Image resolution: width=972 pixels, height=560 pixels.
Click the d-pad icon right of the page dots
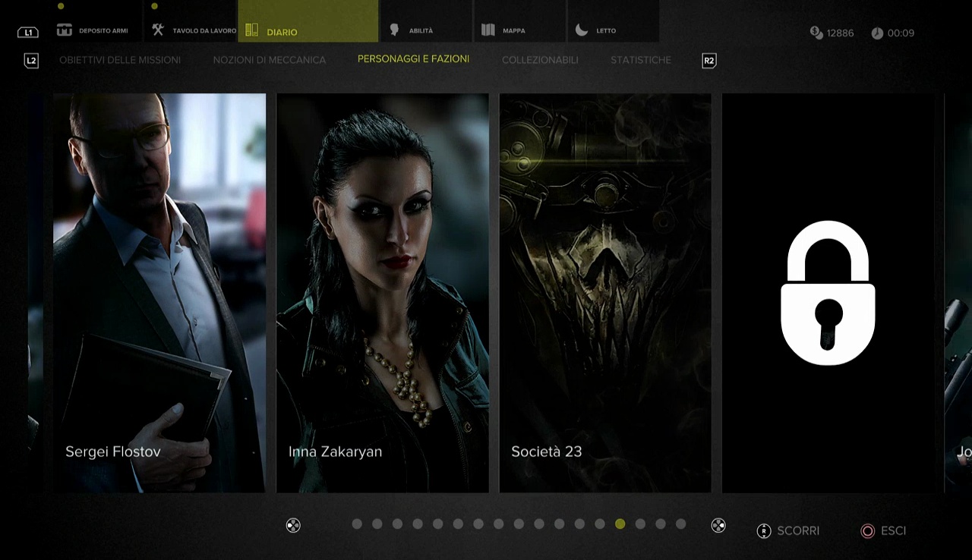pyautogui.click(x=718, y=525)
